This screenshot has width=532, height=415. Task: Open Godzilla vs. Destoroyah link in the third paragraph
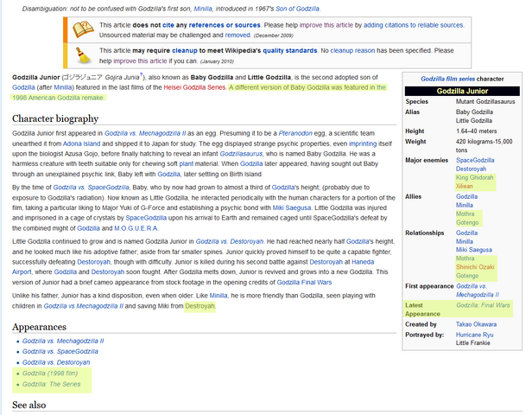pos(230,241)
